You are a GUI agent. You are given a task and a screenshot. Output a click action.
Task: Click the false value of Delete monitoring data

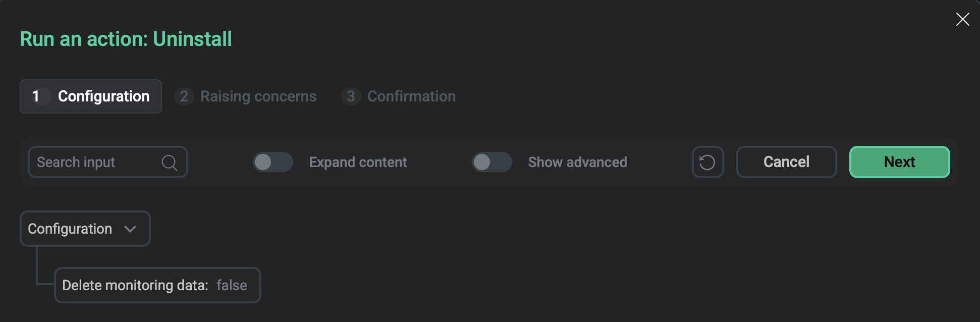coord(232,285)
